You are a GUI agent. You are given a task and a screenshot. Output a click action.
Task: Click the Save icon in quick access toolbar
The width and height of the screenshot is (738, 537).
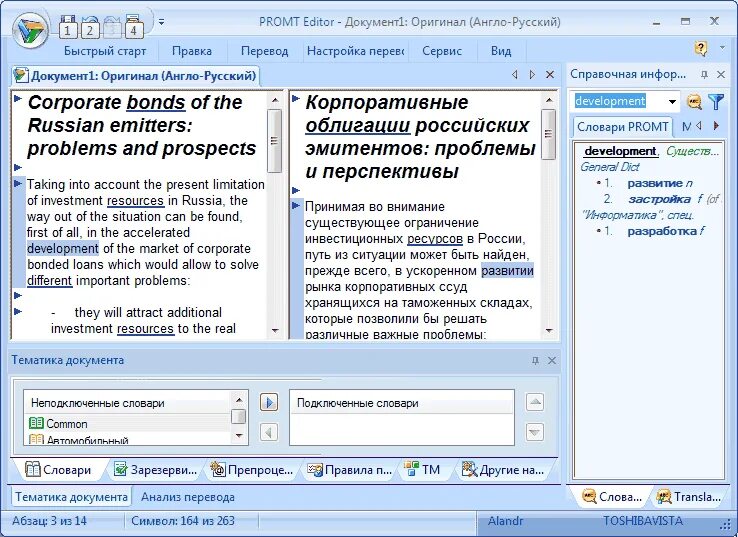tap(68, 27)
